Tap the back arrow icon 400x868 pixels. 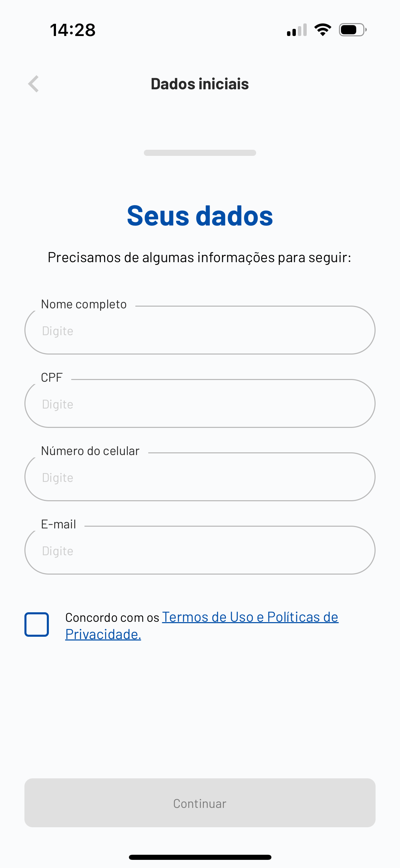click(x=34, y=84)
